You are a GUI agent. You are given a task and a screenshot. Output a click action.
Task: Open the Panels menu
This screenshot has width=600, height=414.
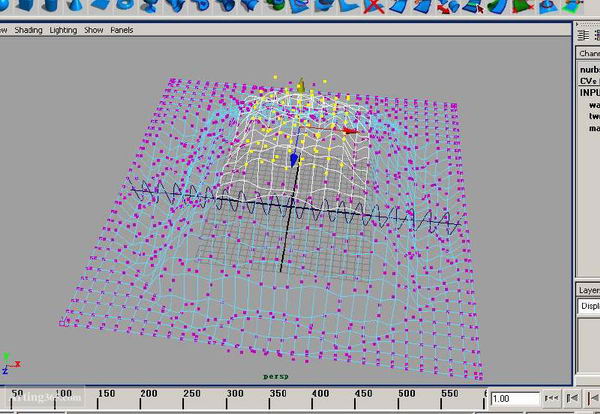coord(122,30)
